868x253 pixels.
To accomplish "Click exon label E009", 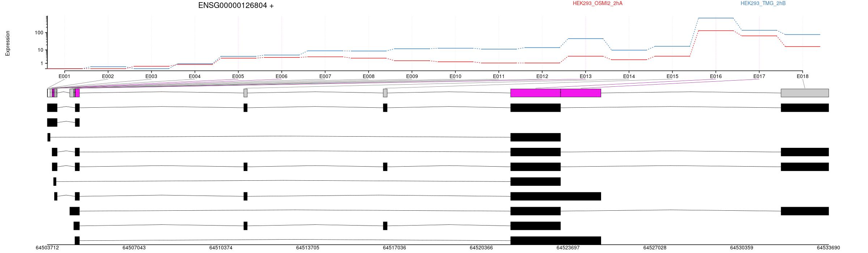I will (x=412, y=76).
